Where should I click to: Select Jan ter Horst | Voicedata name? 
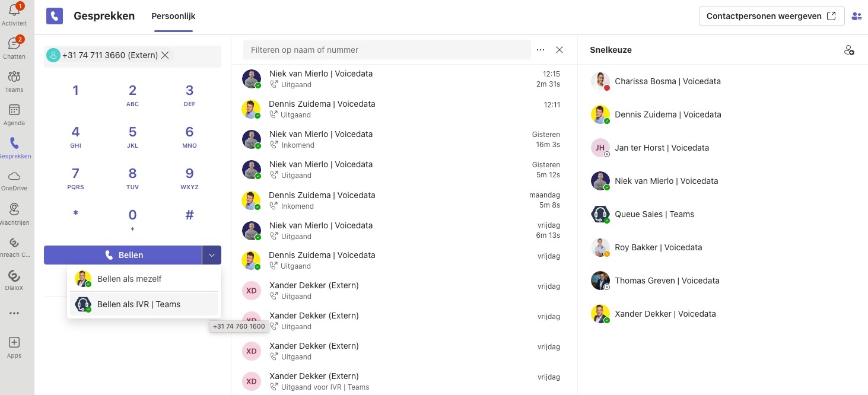[x=662, y=148]
